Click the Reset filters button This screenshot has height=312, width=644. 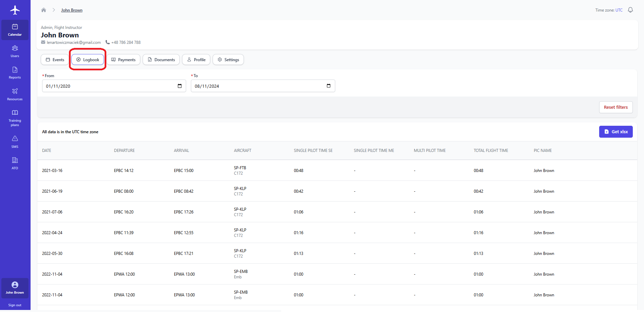pyautogui.click(x=616, y=107)
